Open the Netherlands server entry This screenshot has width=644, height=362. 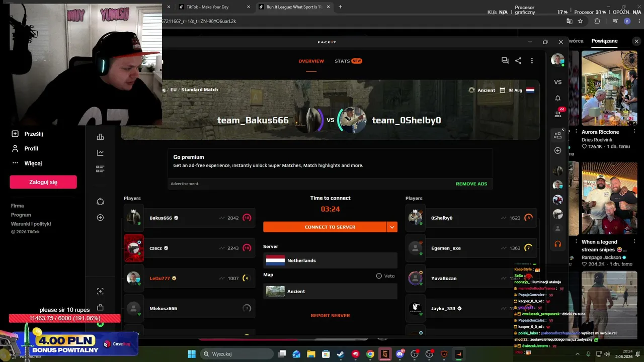coord(330,260)
